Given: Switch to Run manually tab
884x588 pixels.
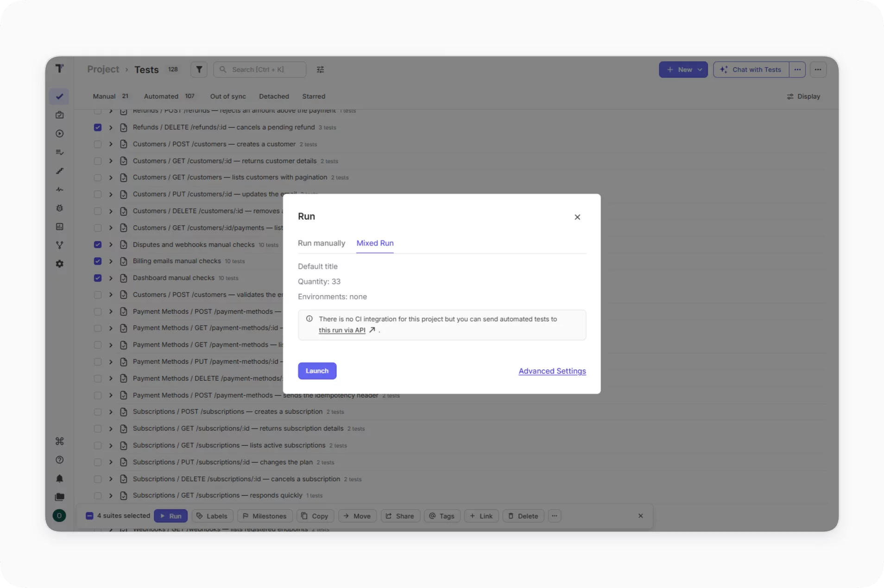Looking at the screenshot, I should pos(321,243).
